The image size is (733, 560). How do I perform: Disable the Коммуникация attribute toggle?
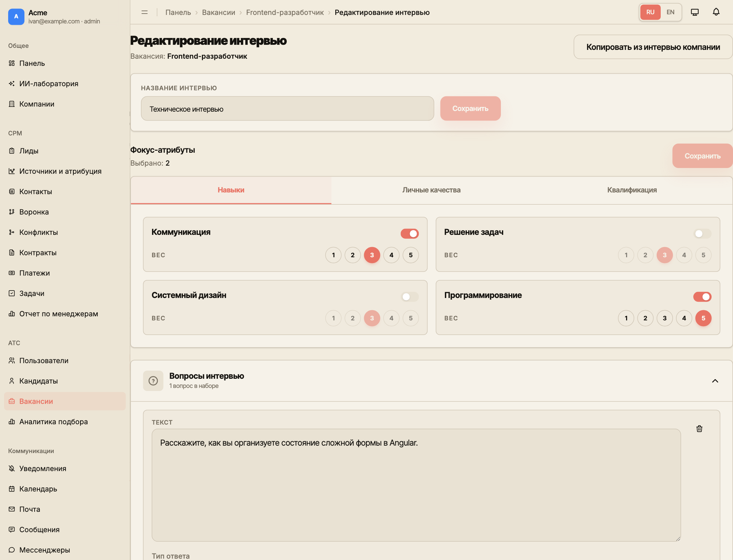pos(410,234)
